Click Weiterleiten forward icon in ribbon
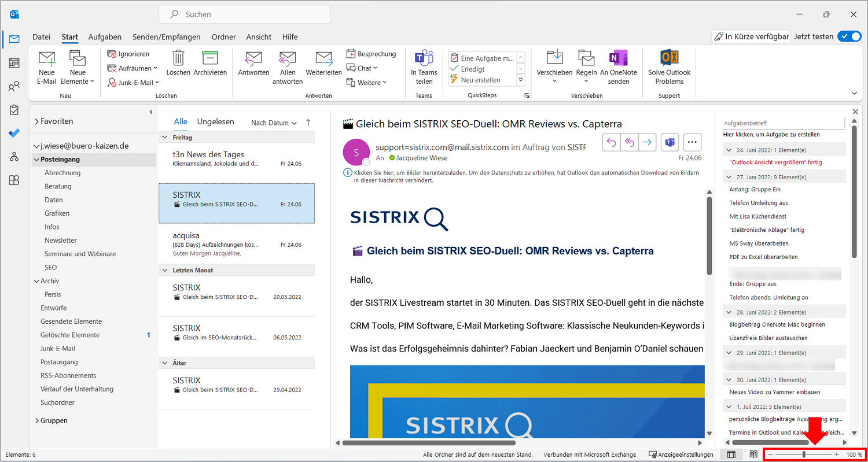 coord(323,63)
